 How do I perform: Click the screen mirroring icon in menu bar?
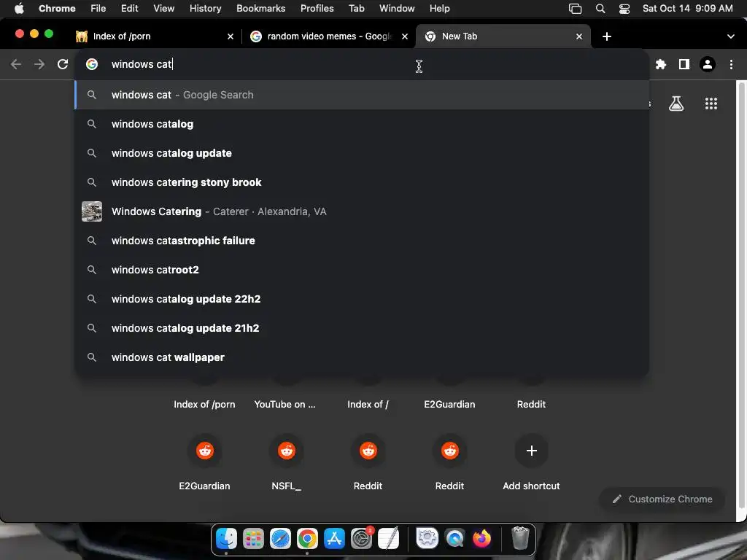click(x=575, y=9)
